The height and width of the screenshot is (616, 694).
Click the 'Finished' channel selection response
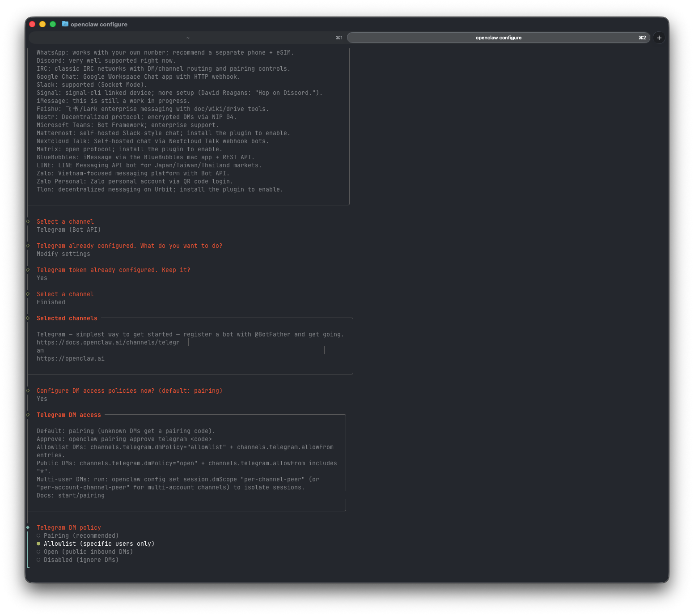[51, 302]
